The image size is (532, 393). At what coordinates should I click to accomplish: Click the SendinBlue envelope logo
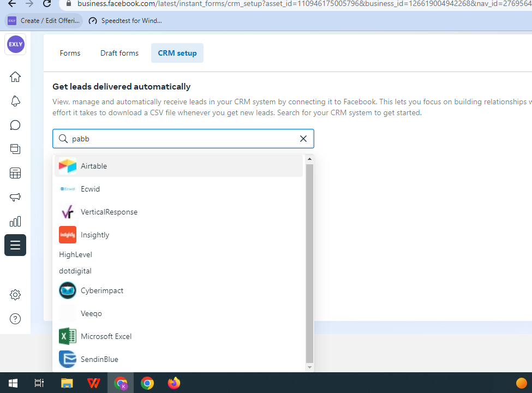68,359
